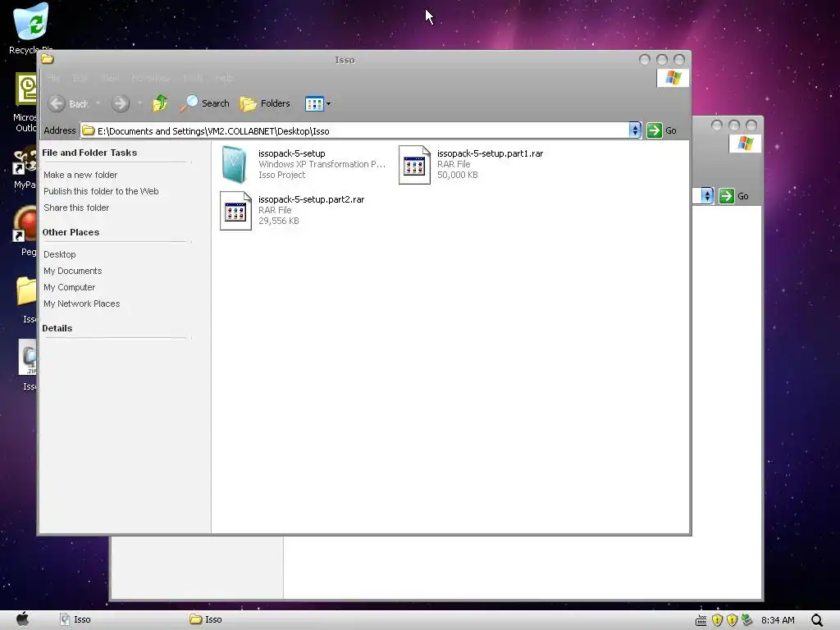Expand the Details section
The height and width of the screenshot is (630, 840).
tap(57, 328)
